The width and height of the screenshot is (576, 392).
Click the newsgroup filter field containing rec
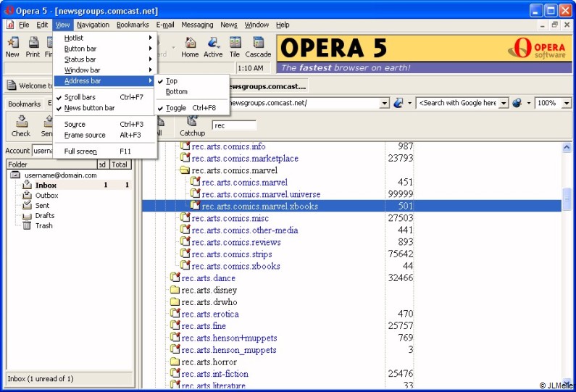point(234,125)
